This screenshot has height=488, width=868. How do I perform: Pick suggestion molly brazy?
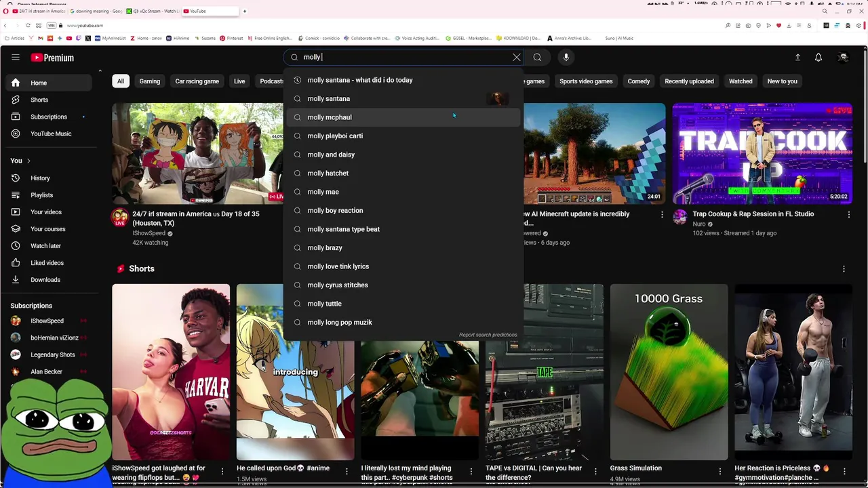403,248
